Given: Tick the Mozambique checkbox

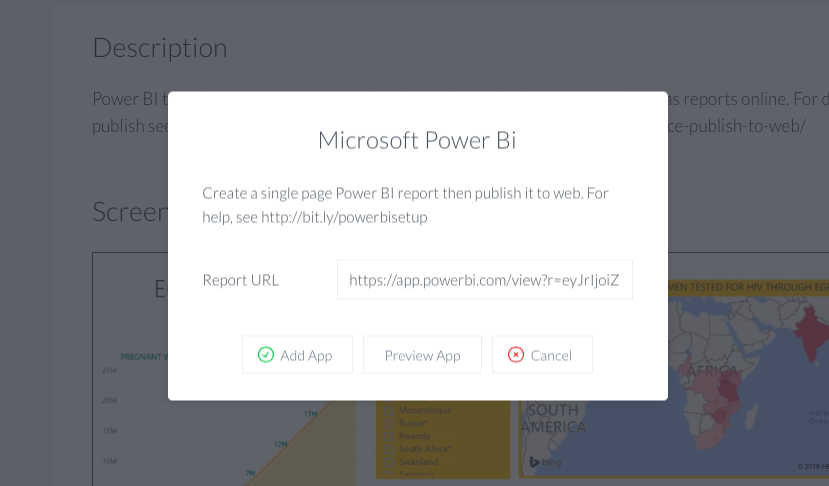Looking at the screenshot, I should (389, 410).
